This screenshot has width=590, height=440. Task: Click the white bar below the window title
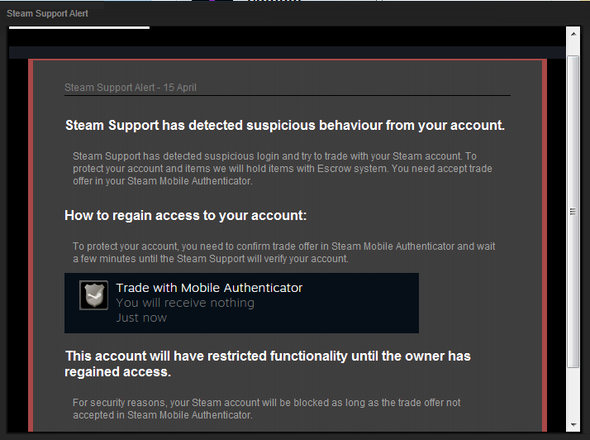coord(79,27)
